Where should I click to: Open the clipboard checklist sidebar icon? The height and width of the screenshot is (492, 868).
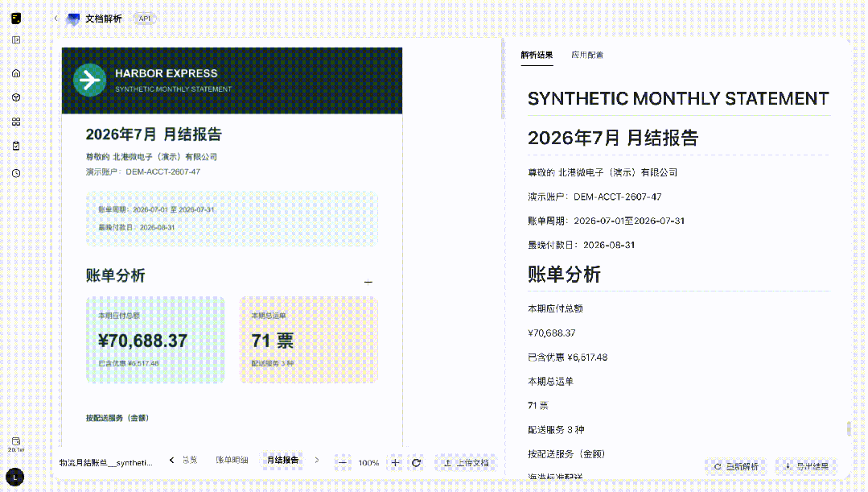16,146
